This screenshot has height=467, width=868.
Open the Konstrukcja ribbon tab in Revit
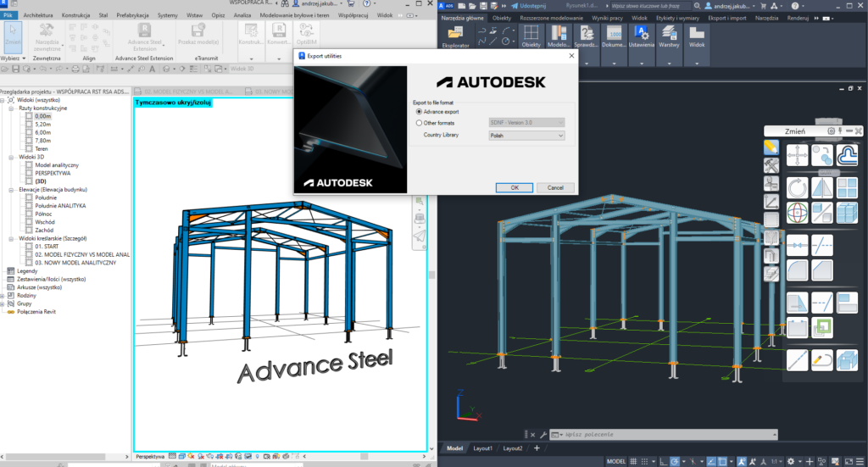(75, 15)
